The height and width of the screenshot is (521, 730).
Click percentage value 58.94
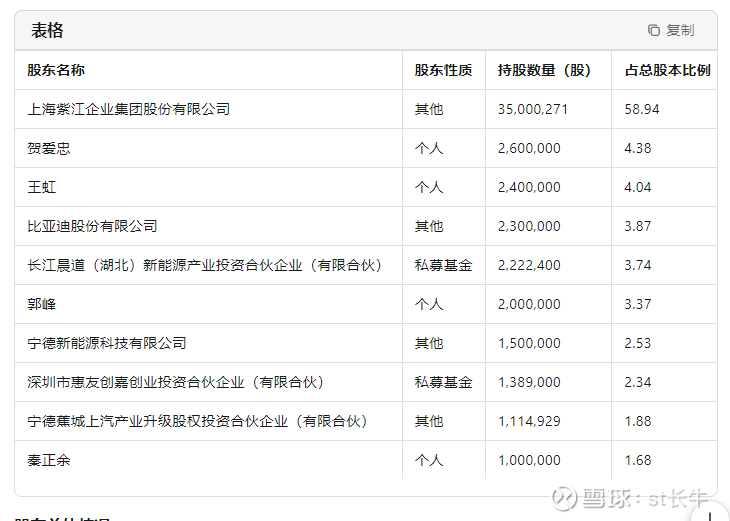click(642, 109)
